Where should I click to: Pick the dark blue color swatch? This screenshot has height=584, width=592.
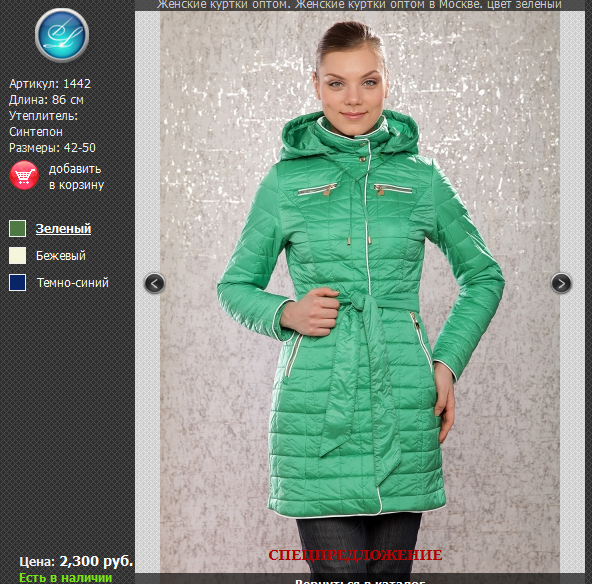[17, 282]
